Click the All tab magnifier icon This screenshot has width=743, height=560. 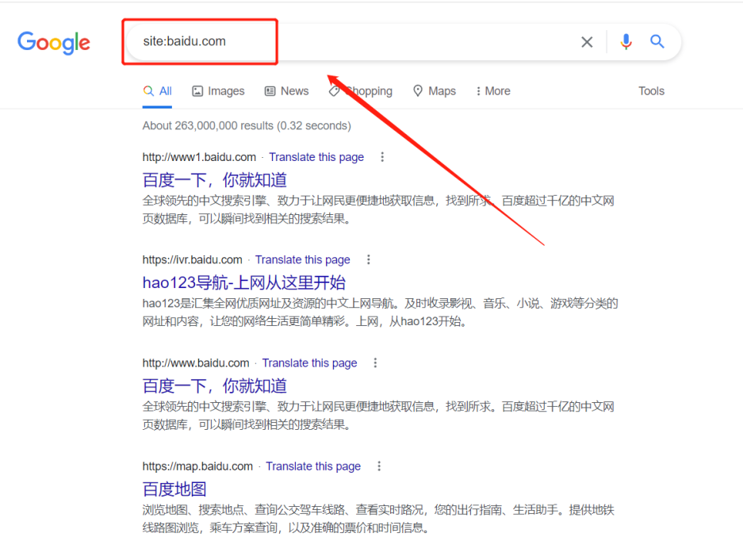(148, 90)
